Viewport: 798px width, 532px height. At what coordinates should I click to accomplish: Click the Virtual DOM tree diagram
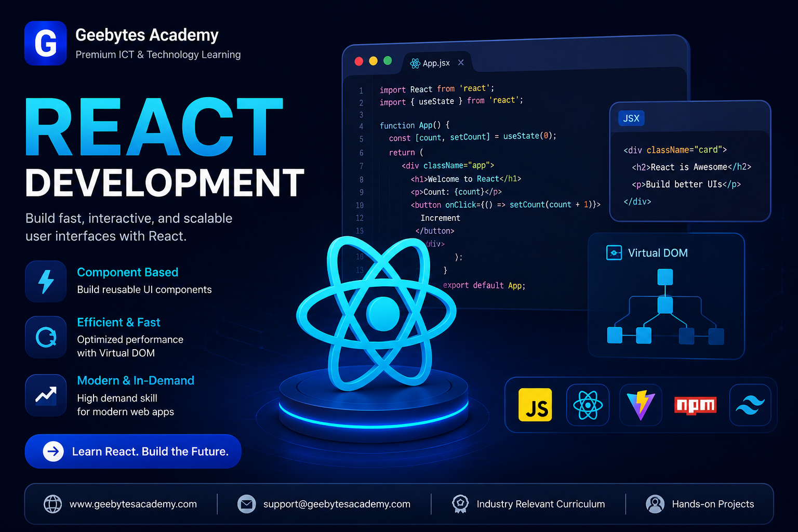[x=665, y=307]
